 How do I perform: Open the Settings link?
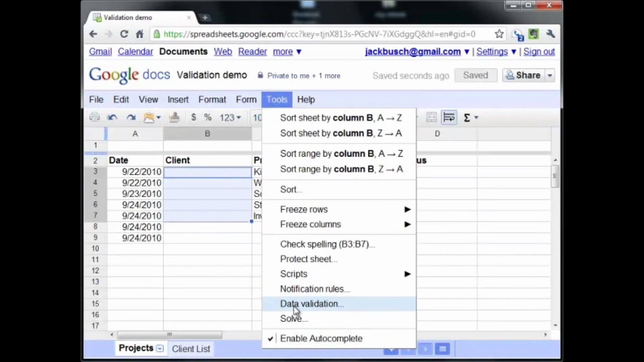pos(492,52)
